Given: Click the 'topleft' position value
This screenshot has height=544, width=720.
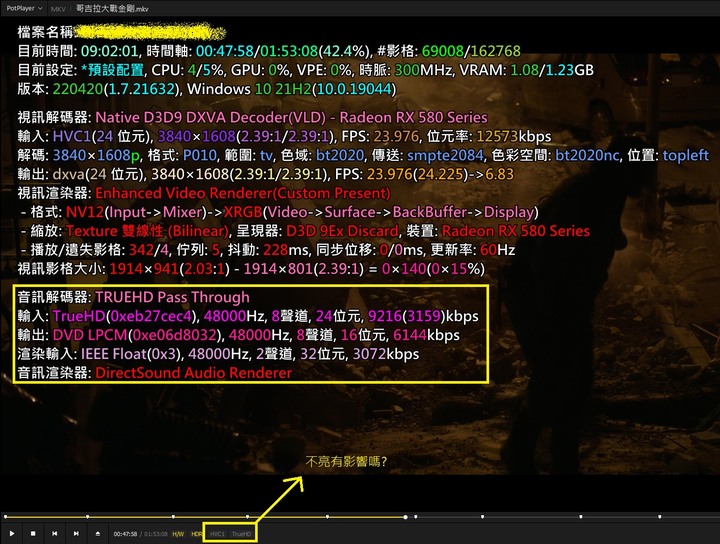Looking at the screenshot, I should click(x=686, y=155).
